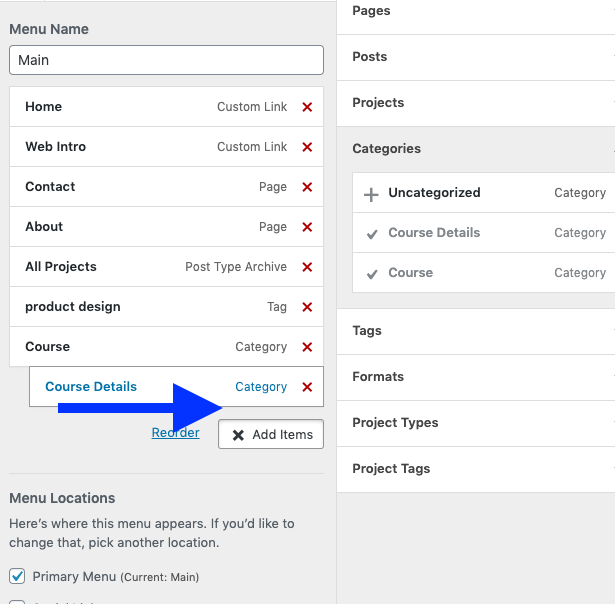Collapse the Categories section
Viewport: 615px width, 604px height.
476,149
